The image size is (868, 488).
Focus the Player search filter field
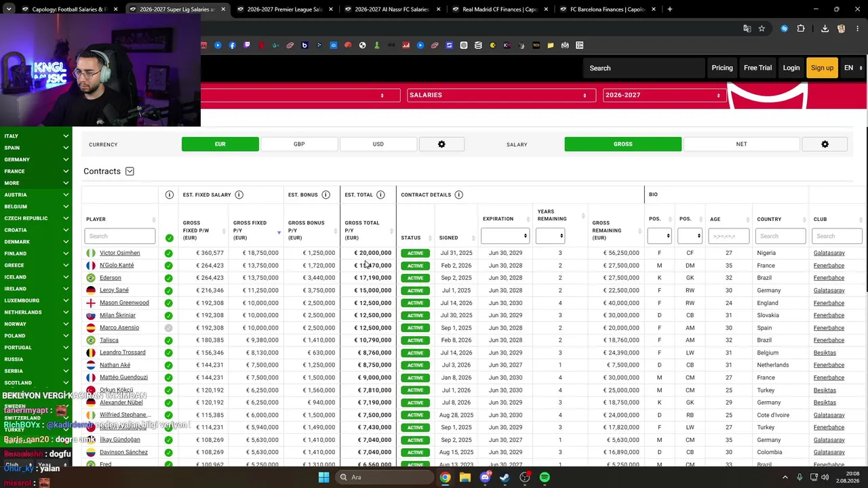(x=120, y=236)
